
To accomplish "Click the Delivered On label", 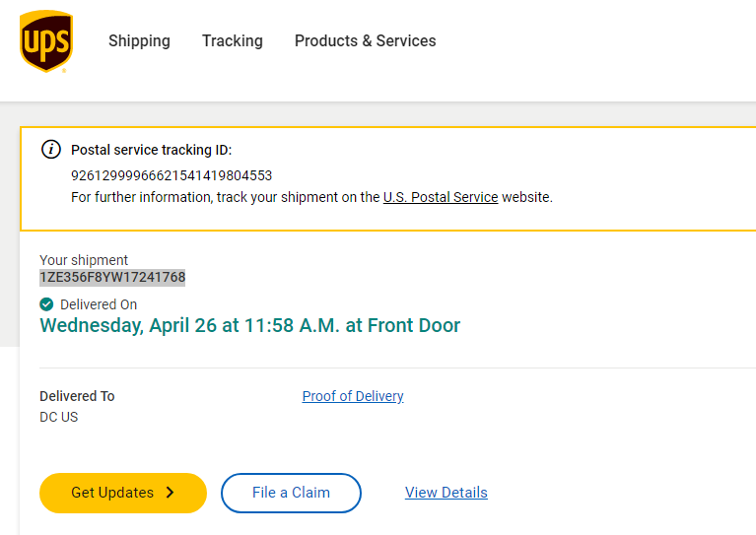I will 99,304.
